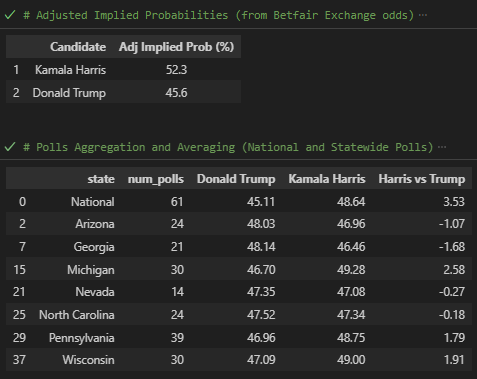Click the green checkmark beside Polls Aggregation cell

click(10, 147)
